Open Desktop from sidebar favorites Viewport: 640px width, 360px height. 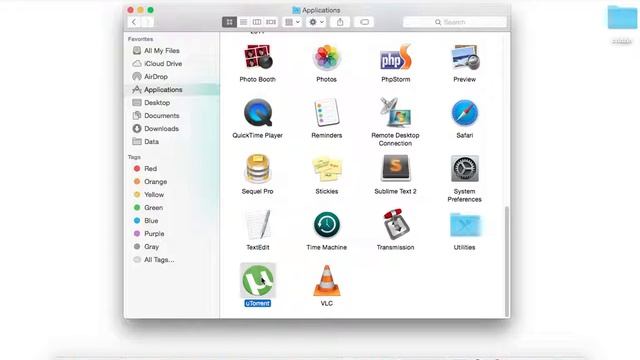coord(171,103)
